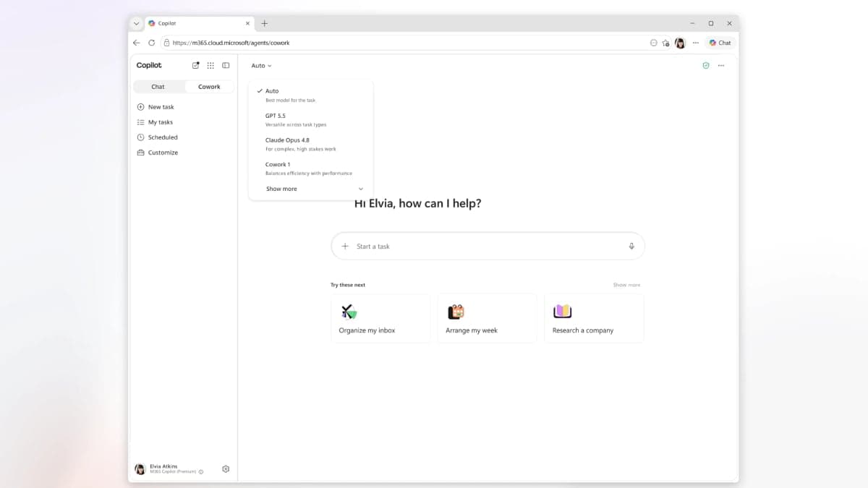868x488 pixels.
Task: Choose GPT 5.5 model
Action: pyautogui.click(x=310, y=119)
